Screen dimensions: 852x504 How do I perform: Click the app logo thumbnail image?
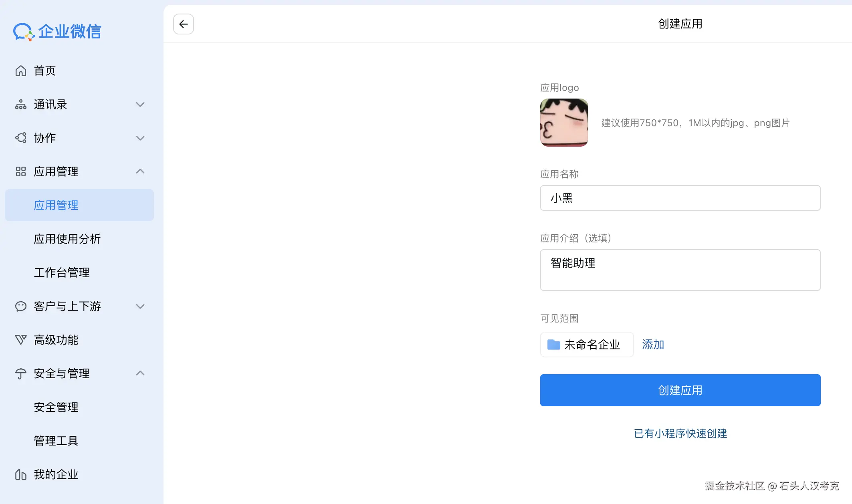tap(564, 123)
